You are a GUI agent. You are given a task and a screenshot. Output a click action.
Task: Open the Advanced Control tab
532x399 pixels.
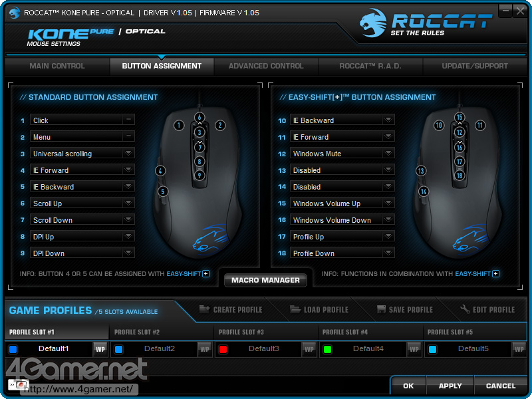(266, 66)
